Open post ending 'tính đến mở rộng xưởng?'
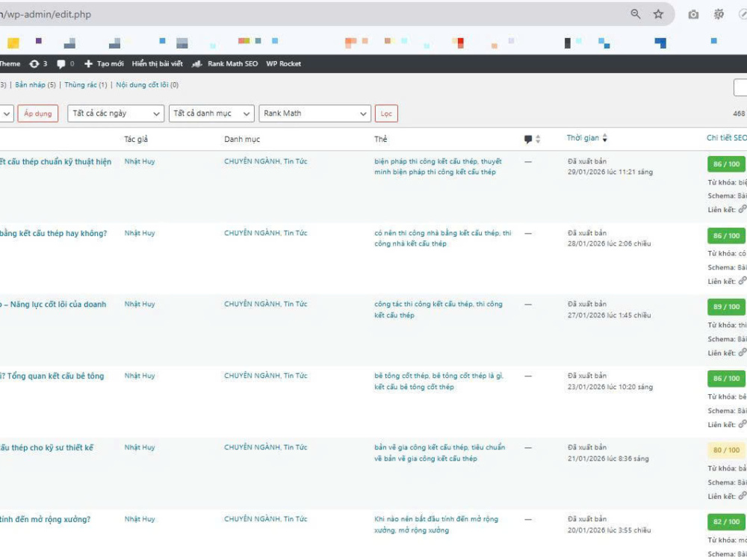This screenshot has width=747, height=560. click(x=46, y=520)
